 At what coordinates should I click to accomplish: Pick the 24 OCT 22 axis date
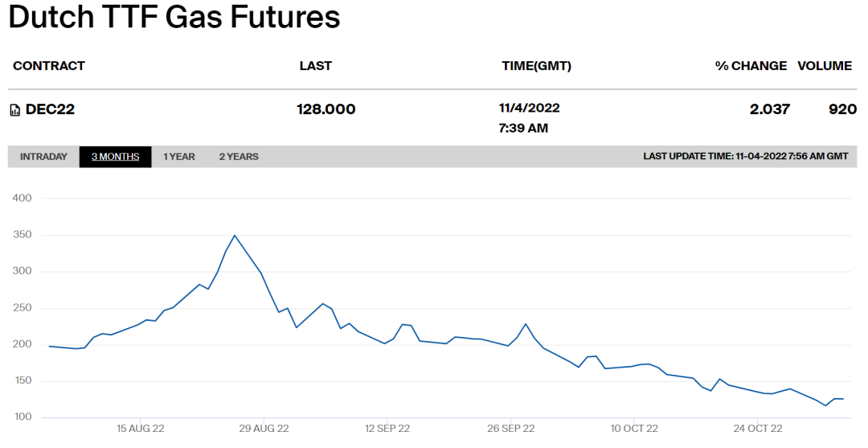pyautogui.click(x=759, y=429)
